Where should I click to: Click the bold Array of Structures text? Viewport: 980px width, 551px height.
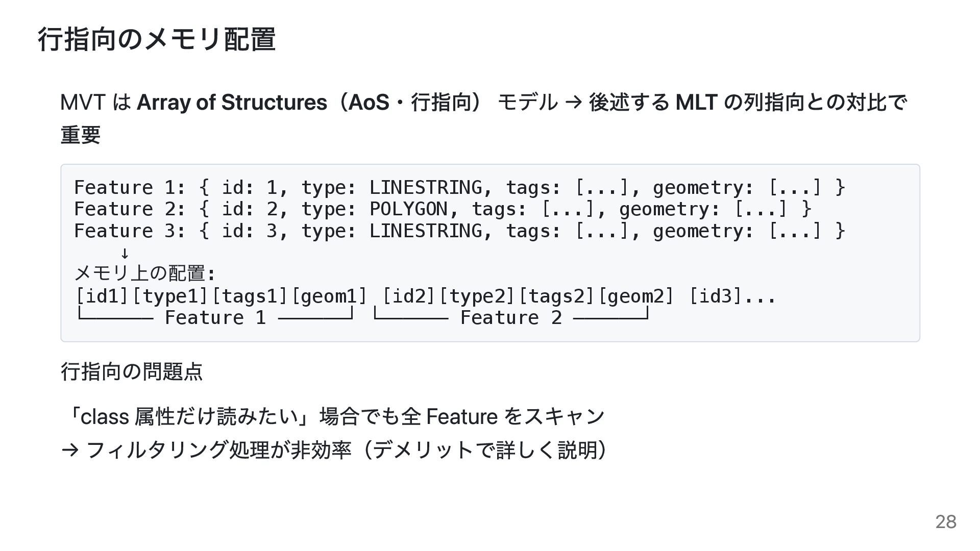232,103
